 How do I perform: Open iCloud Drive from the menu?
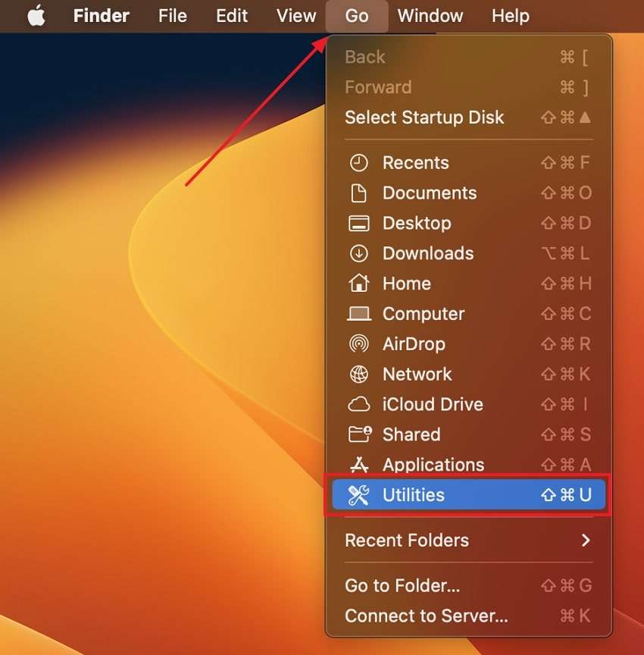468,404
